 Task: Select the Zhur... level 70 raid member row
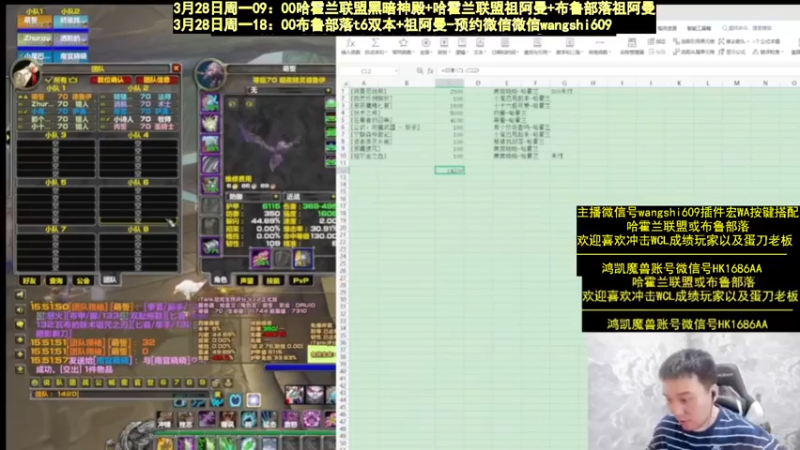coord(56,104)
